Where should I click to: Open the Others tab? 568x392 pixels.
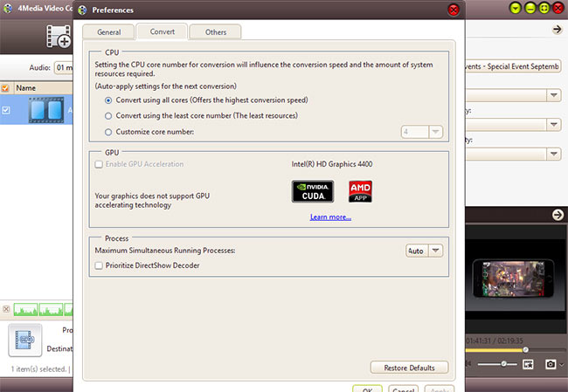pos(215,32)
